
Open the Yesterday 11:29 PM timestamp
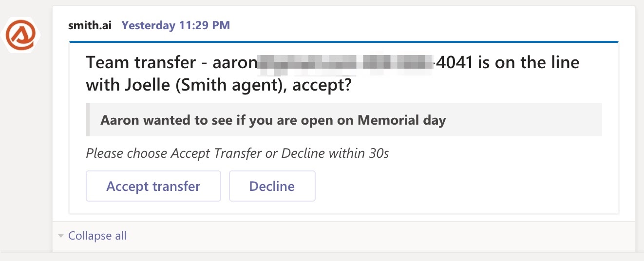click(175, 25)
